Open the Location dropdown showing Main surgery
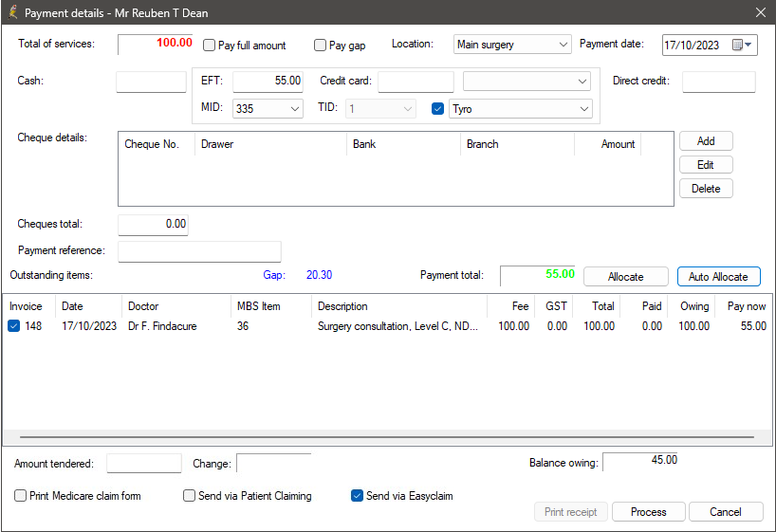Viewport: 776px width, 532px height. coord(512,45)
